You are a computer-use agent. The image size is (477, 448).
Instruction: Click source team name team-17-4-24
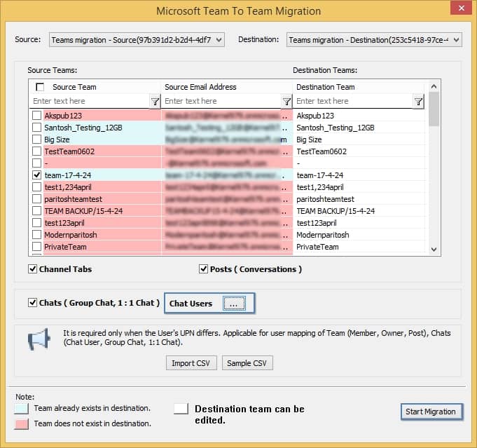click(68, 175)
